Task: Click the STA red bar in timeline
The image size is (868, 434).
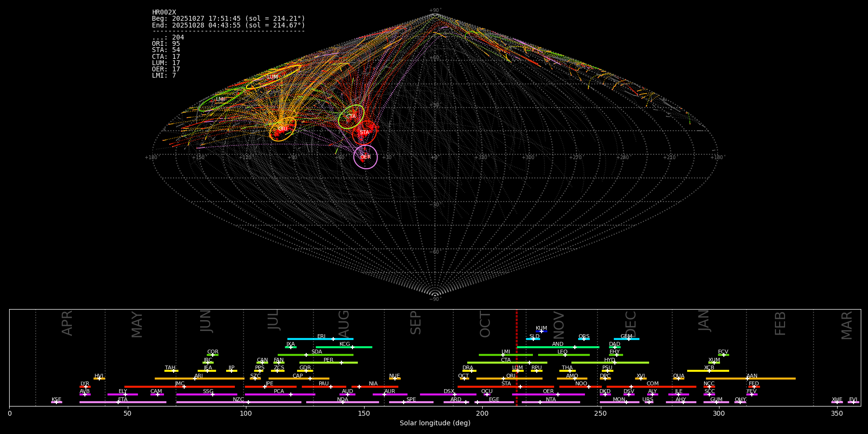Action: (x=506, y=386)
